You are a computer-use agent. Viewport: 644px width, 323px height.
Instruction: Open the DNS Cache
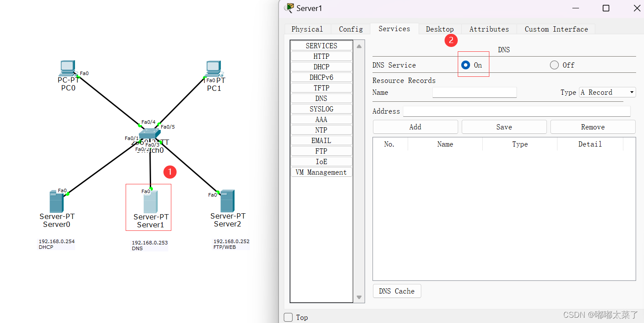coord(397,291)
